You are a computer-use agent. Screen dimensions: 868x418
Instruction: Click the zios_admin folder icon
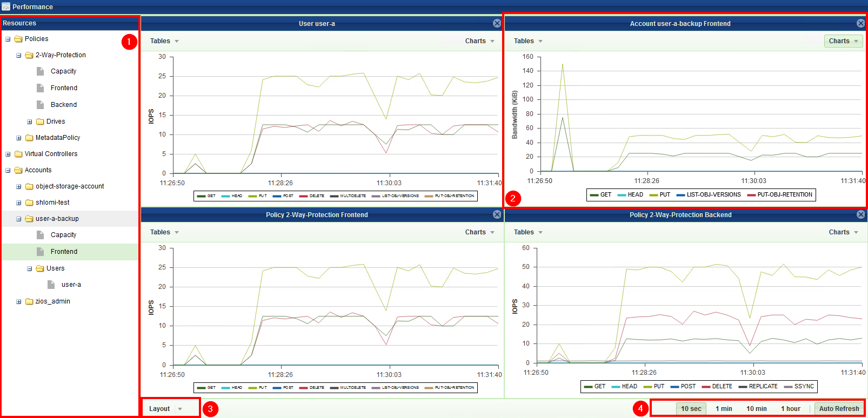[29, 301]
